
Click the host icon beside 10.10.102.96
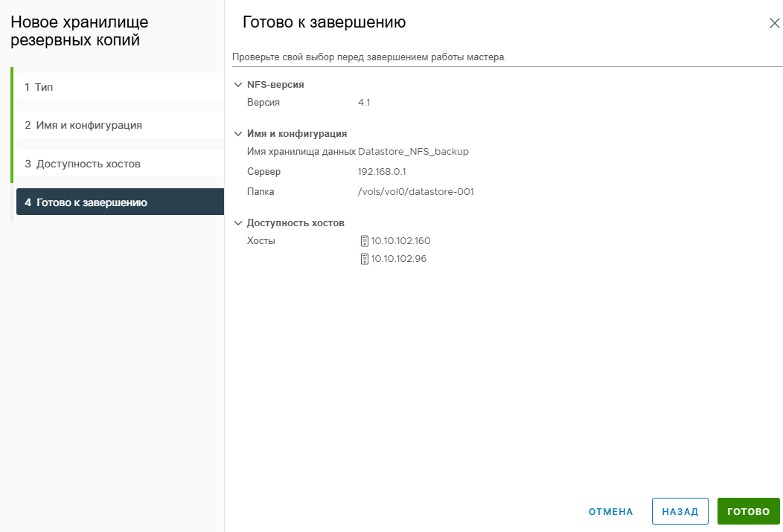[x=365, y=259]
